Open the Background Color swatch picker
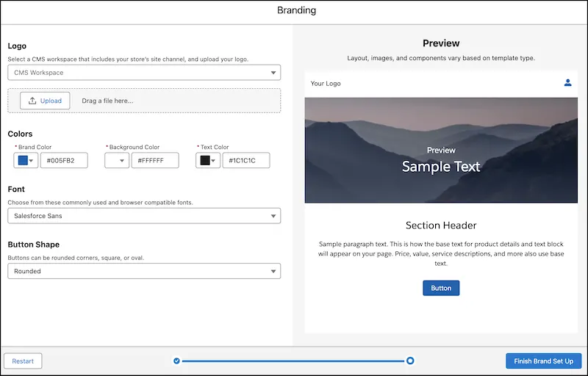The width and height of the screenshot is (588, 376). [117, 160]
